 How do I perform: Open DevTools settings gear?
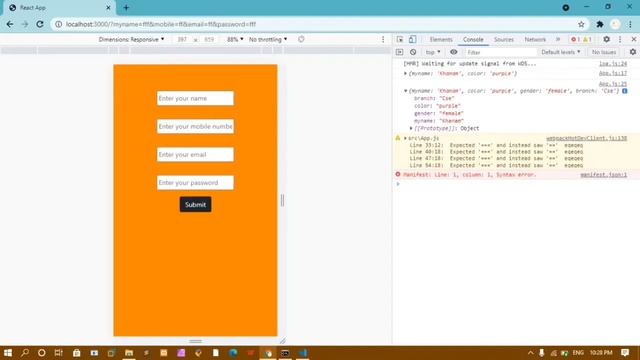pyautogui.click(x=607, y=40)
